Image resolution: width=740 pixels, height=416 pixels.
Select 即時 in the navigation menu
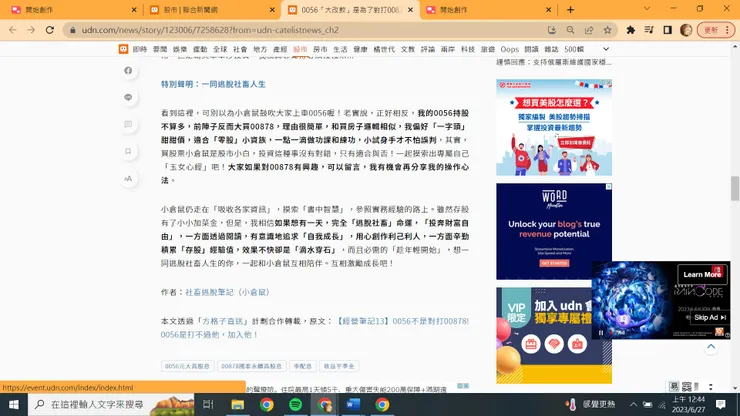(x=140, y=49)
